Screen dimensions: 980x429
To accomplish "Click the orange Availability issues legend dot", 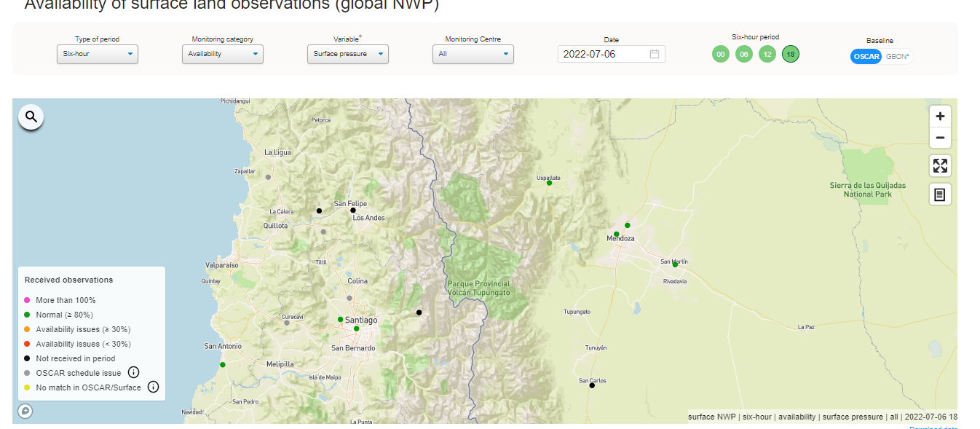I will click(27, 329).
